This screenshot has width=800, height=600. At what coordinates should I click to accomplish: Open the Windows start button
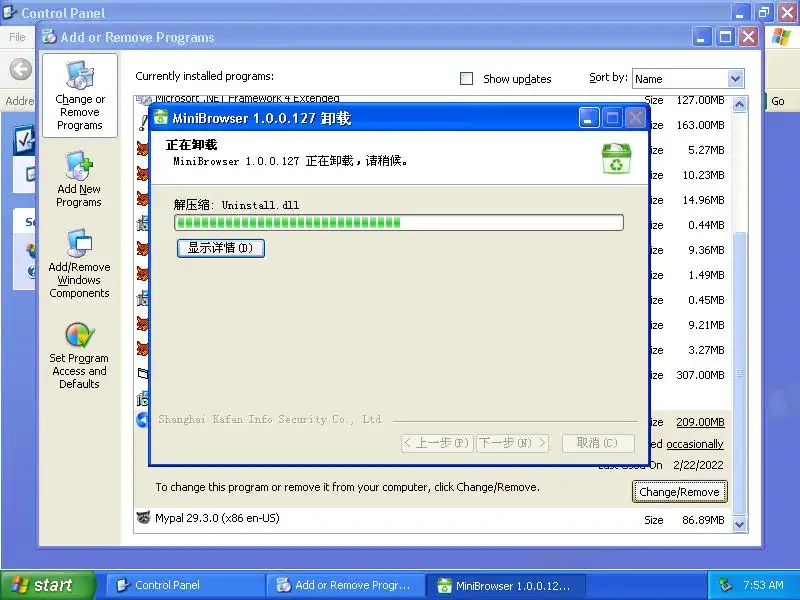pyautogui.click(x=48, y=585)
